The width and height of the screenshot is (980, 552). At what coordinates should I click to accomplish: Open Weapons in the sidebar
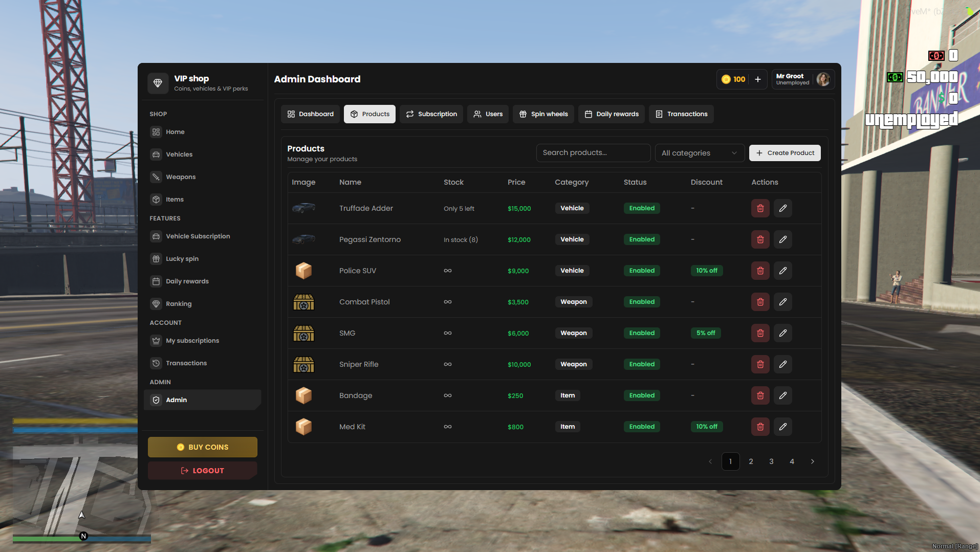point(202,177)
